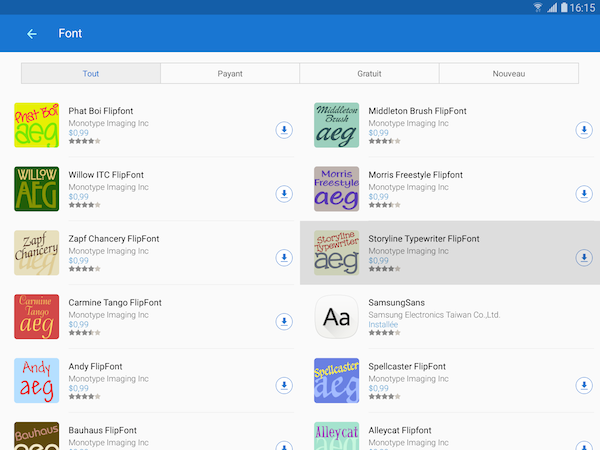Click the Spellcaster $0,99 price

click(x=378, y=388)
